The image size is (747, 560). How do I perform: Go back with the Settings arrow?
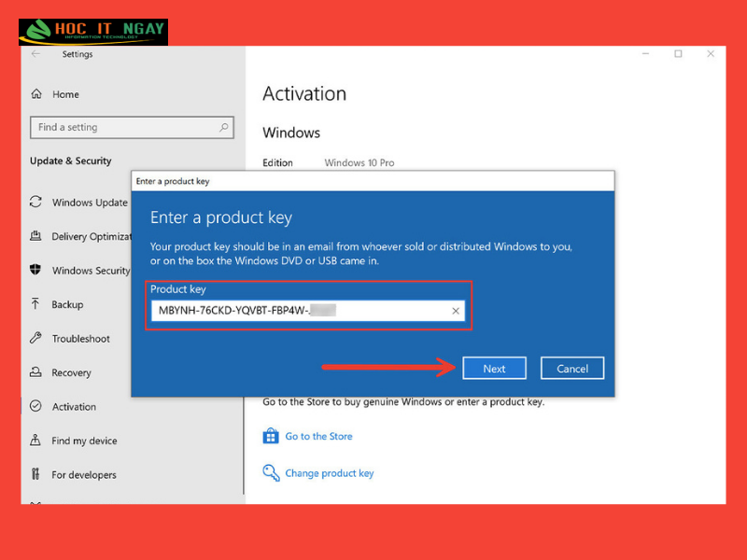[35, 54]
